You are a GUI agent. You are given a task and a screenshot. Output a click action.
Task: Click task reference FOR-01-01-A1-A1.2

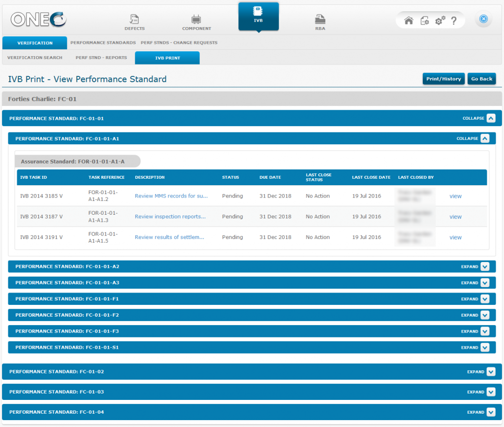pyautogui.click(x=103, y=196)
